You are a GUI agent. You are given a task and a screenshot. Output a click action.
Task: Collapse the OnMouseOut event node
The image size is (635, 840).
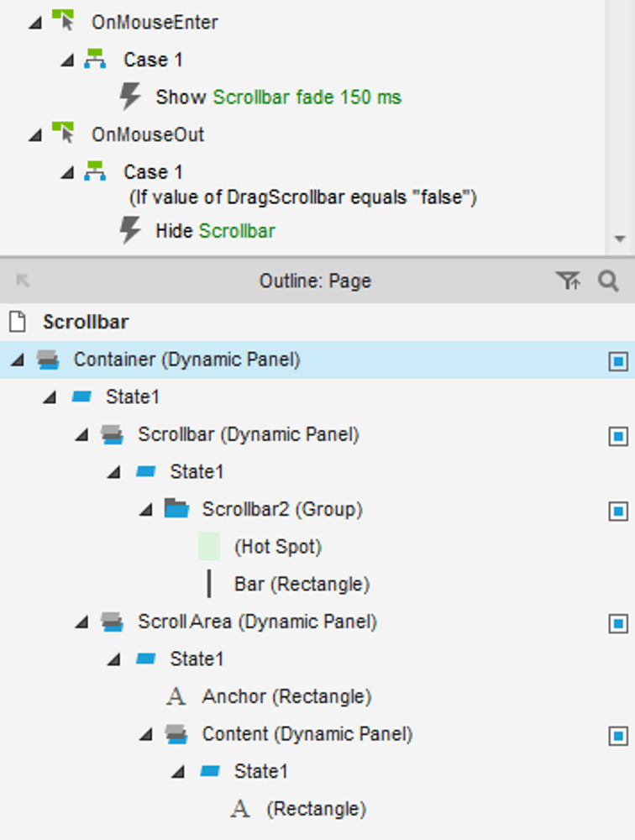[35, 135]
